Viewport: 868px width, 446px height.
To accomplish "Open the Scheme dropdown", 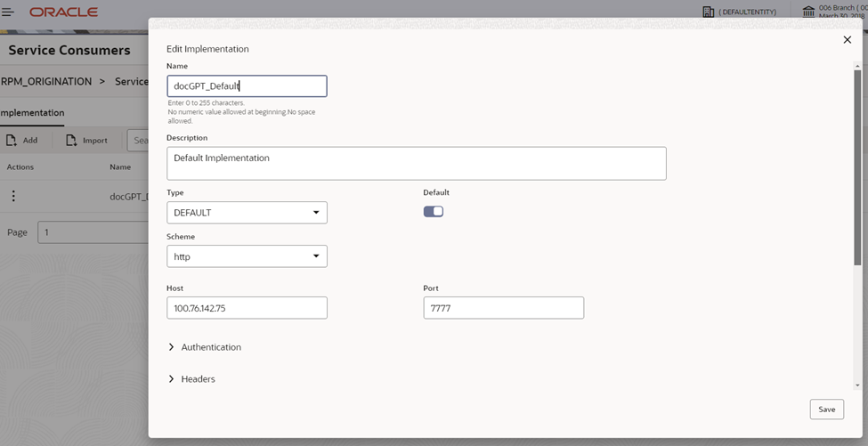I will (247, 256).
